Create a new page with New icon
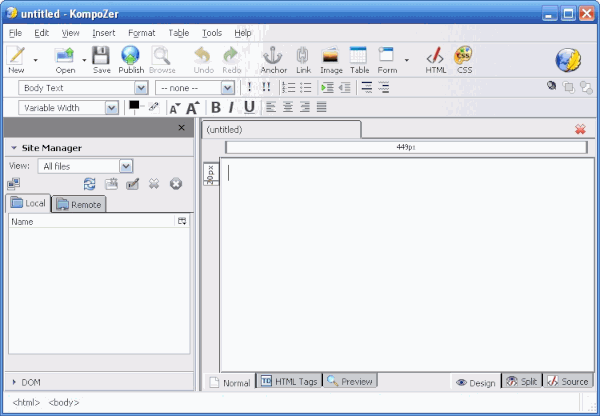600x416 pixels. click(x=16, y=60)
